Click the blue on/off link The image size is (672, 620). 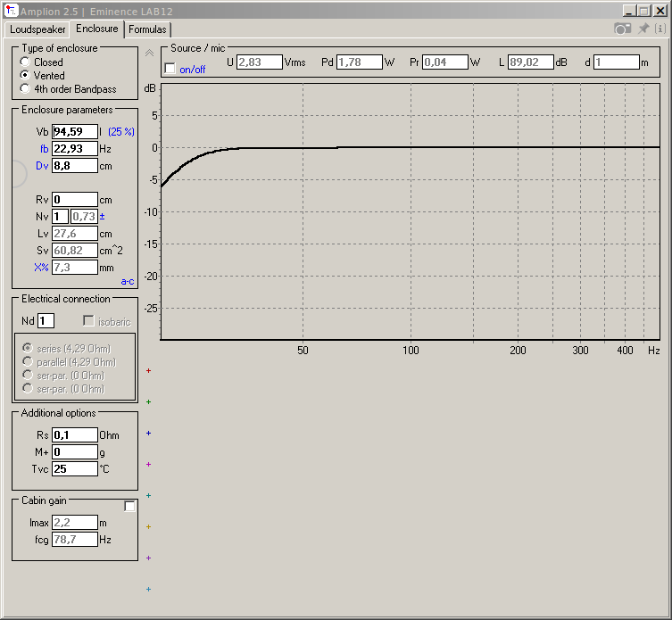(x=193, y=70)
